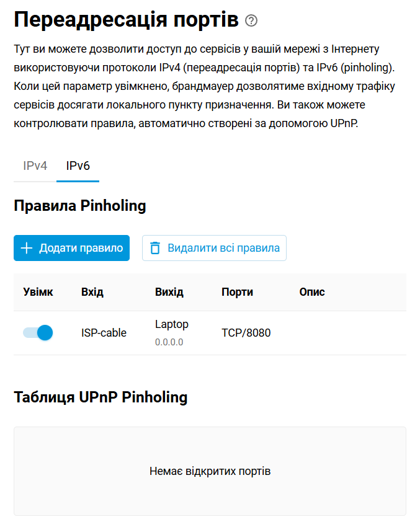Select the IPv6 tab
The height and width of the screenshot is (527, 420).
pos(78,166)
